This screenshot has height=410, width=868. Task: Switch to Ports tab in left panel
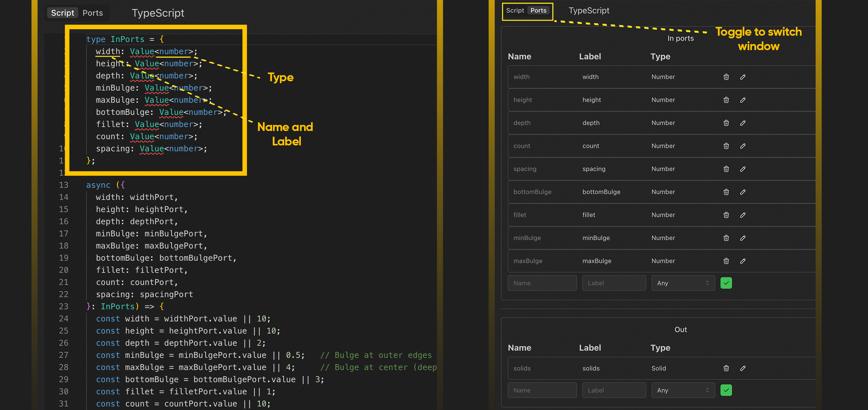tap(93, 13)
